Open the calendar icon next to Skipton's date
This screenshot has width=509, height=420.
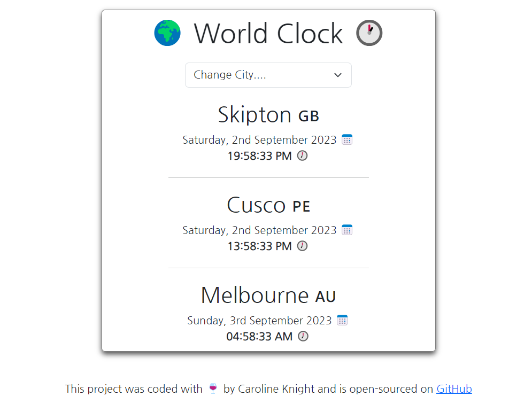tap(346, 139)
